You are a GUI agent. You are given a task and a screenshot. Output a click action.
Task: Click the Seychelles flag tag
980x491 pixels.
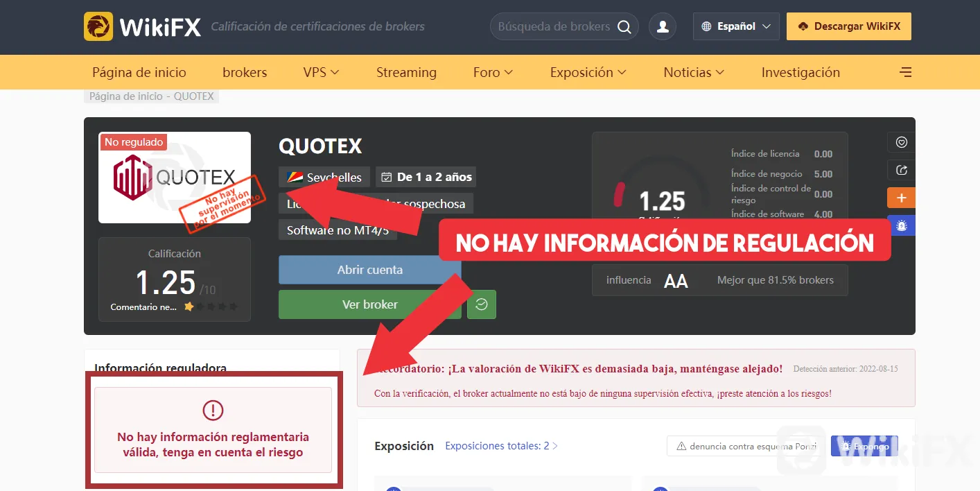(x=324, y=177)
